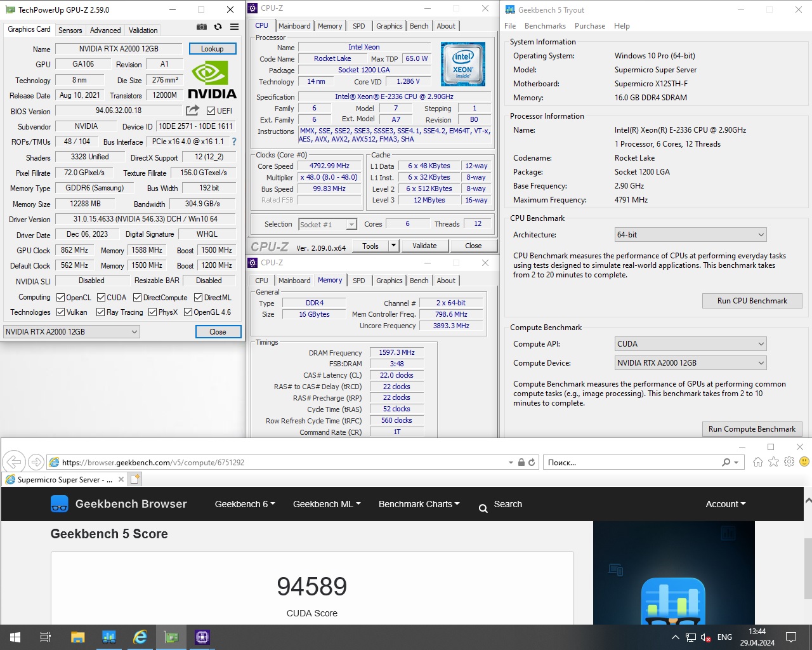This screenshot has height=650, width=812.
Task: Open the notification center icon
Action: [x=791, y=637]
